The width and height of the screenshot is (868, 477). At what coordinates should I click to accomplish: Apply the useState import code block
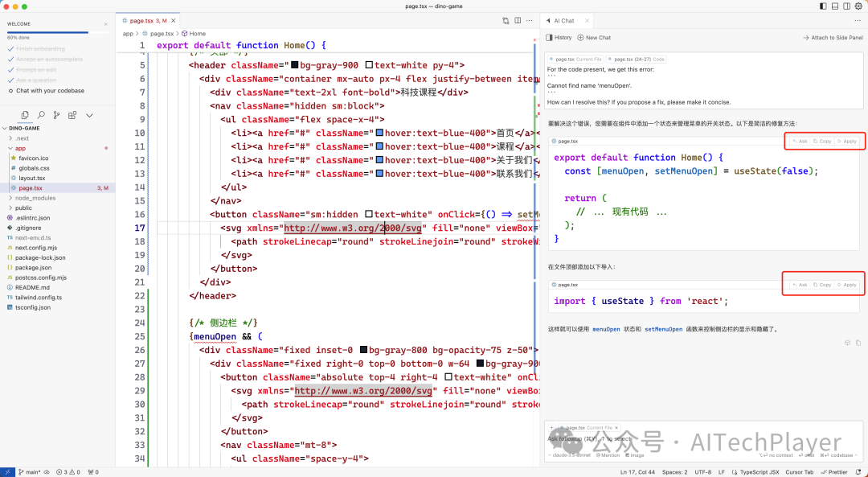coord(847,285)
